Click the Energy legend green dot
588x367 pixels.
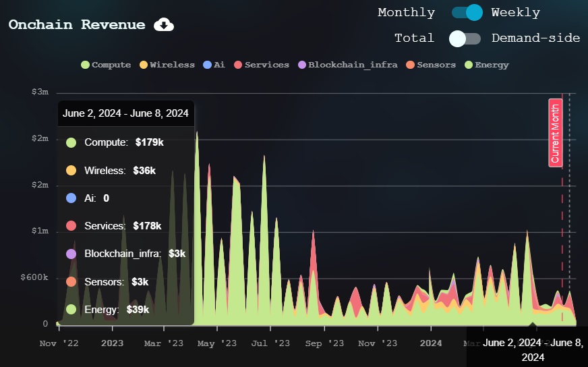coord(469,65)
